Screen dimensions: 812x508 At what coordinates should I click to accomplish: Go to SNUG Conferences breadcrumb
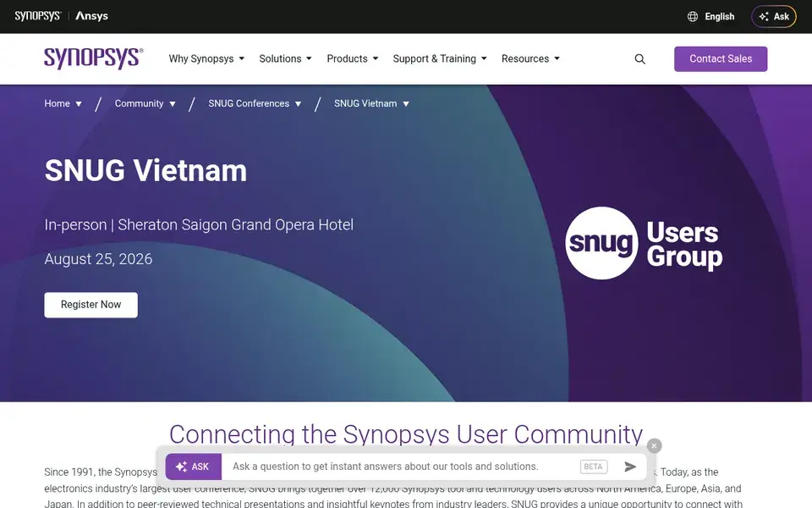[249, 103]
